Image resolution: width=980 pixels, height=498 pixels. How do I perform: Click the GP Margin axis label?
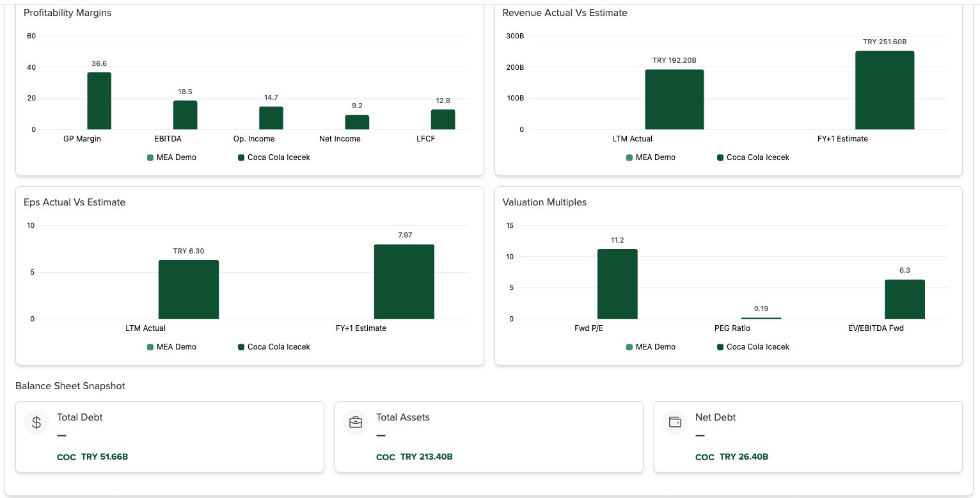(x=82, y=139)
